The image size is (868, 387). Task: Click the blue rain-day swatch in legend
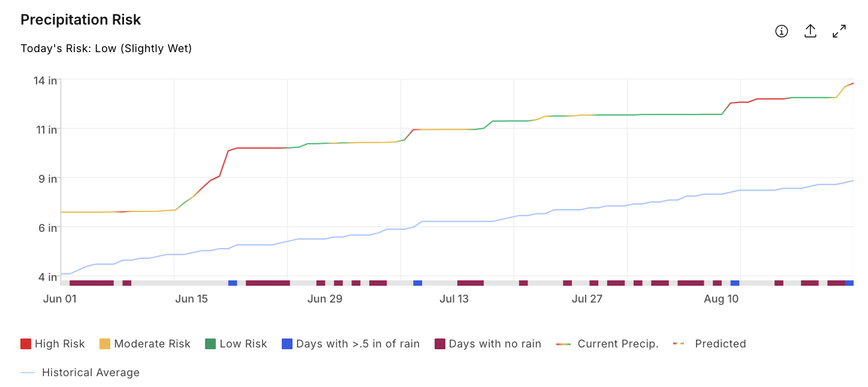(287, 344)
